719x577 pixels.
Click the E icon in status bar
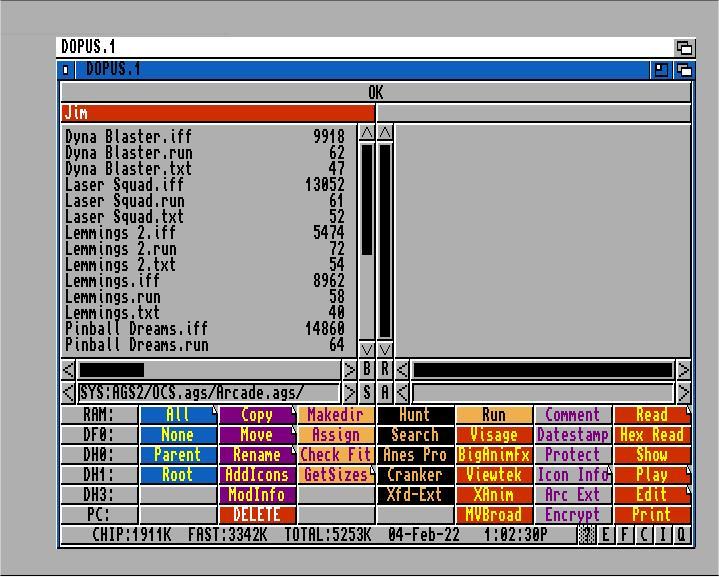(606, 535)
